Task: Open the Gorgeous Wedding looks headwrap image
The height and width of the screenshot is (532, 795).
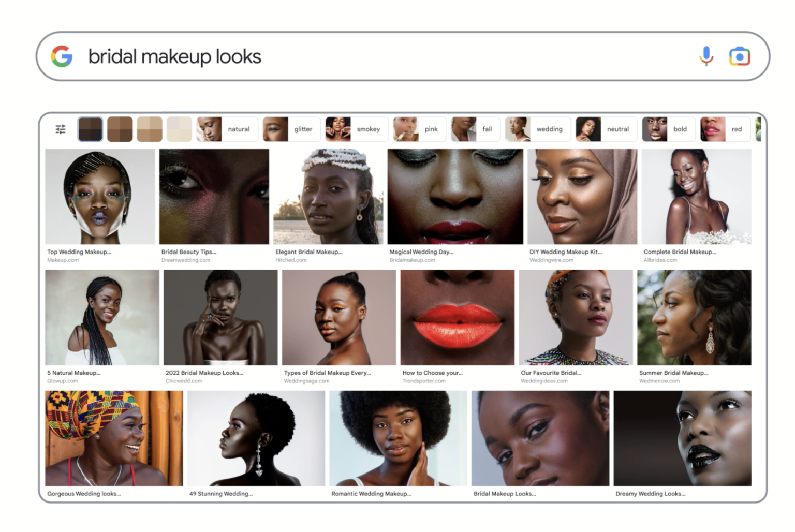Action: tap(114, 438)
